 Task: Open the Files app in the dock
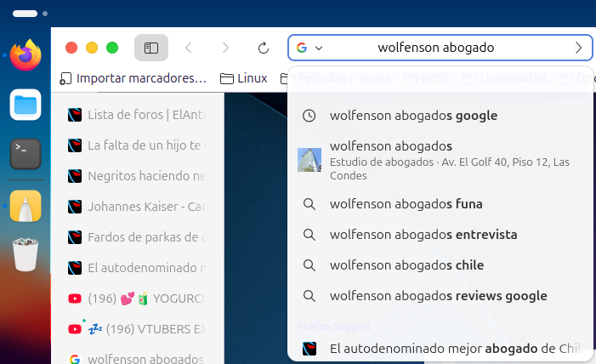pos(26,105)
